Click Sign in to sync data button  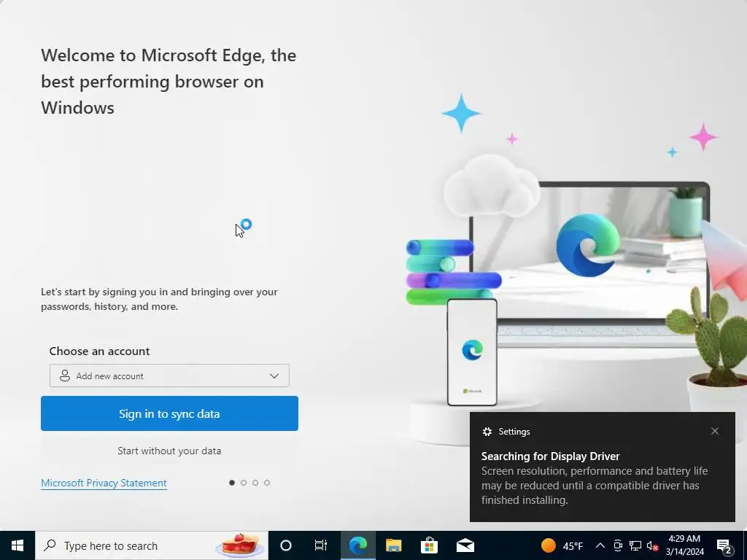click(x=169, y=413)
